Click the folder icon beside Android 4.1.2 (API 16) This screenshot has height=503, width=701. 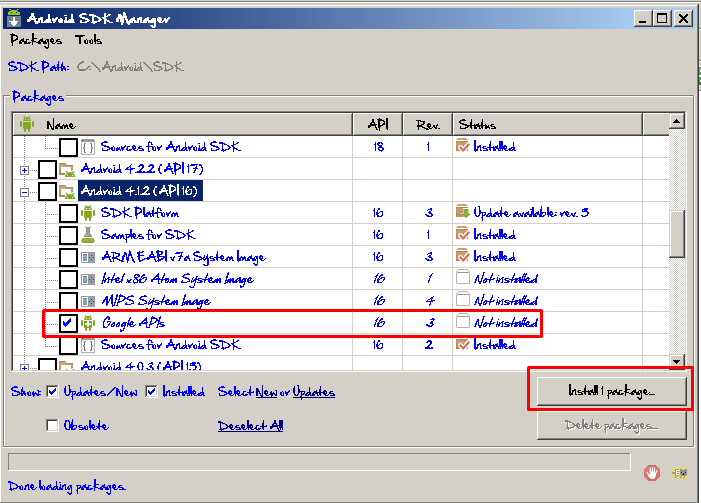[67, 191]
